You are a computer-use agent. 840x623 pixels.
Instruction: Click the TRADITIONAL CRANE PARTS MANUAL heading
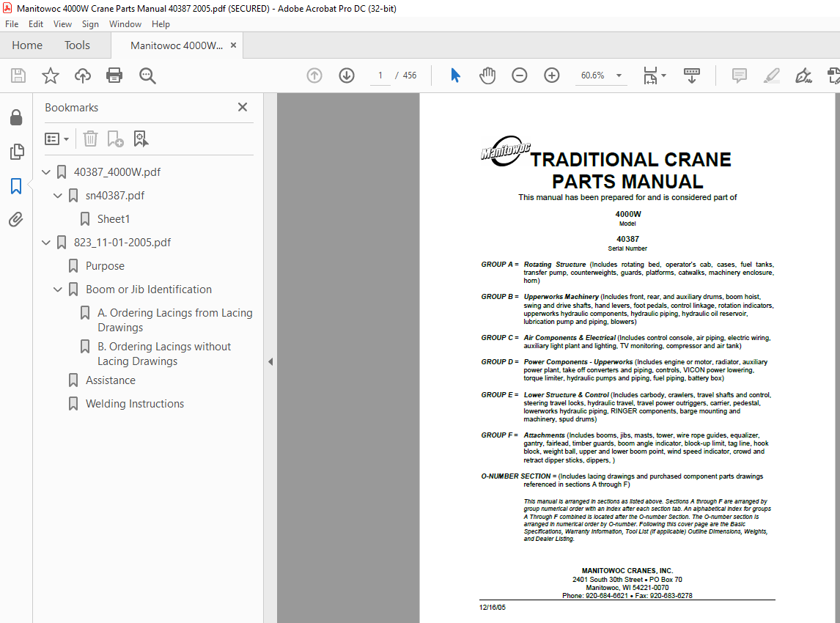pos(630,170)
